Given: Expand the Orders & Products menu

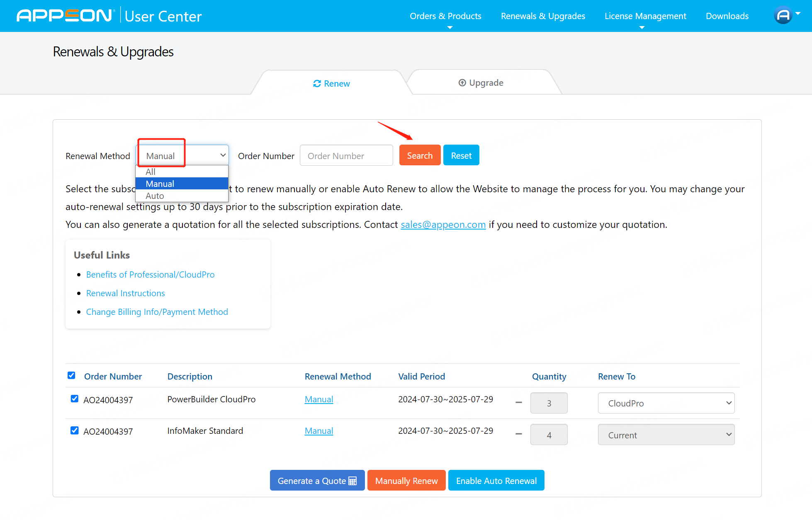Looking at the screenshot, I should pos(445,16).
